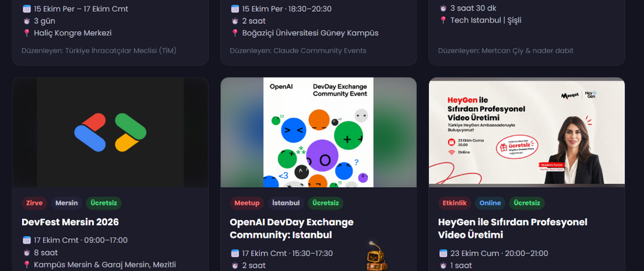Click clock icon beside 3 saat 30 dk
The image size is (644, 271).
[x=443, y=8]
